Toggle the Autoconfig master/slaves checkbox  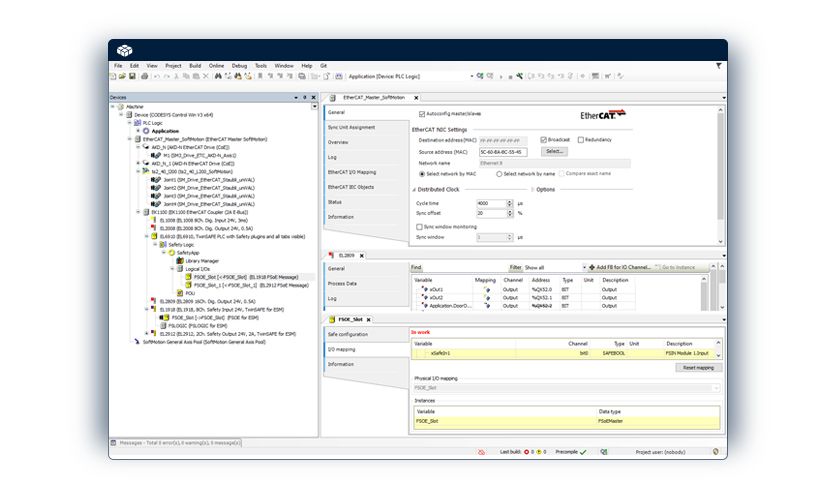421,114
